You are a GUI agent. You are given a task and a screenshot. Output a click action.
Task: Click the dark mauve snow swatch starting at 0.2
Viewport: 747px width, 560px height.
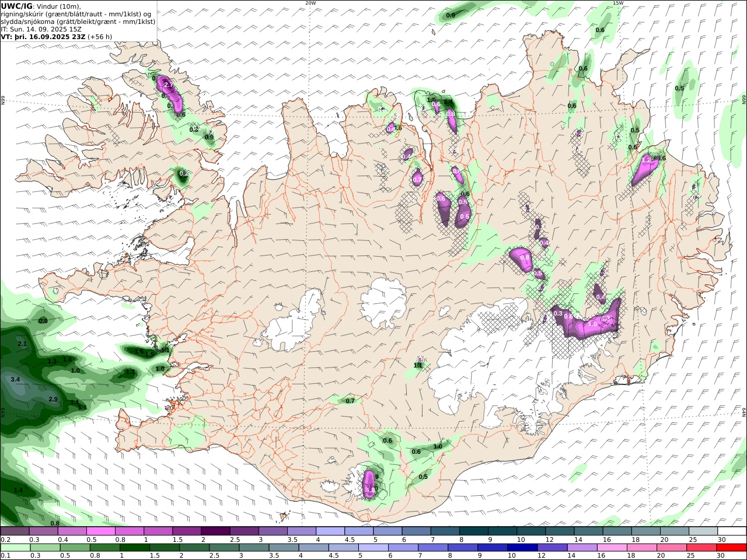[x=15, y=531]
